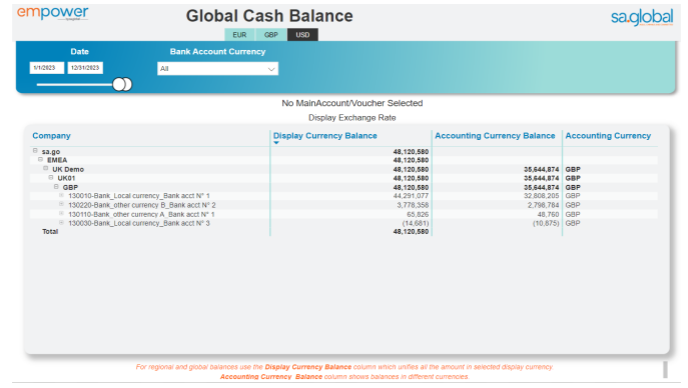
Task: Click the Display Exchange Rate label
Action: tap(352, 118)
